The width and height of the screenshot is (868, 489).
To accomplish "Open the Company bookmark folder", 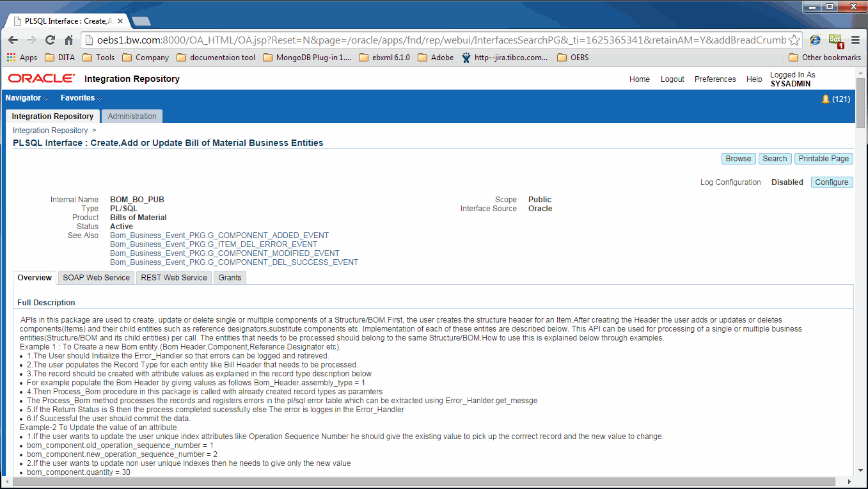I will [x=145, y=57].
